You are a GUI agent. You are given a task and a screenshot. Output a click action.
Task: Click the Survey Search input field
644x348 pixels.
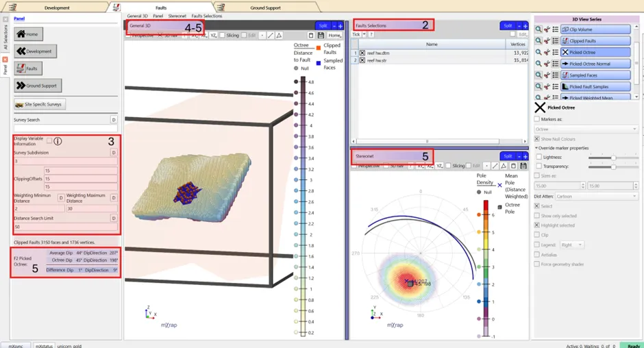66,128
